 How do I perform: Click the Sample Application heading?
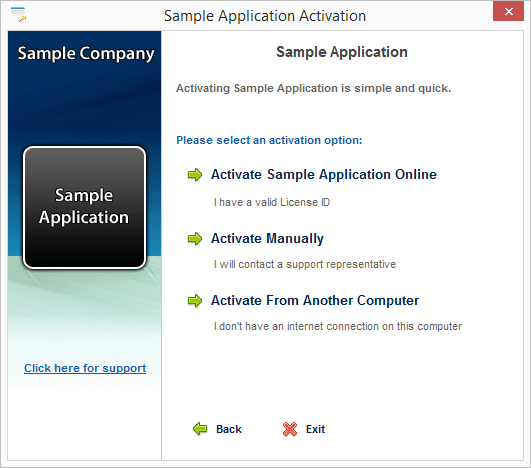coord(342,52)
